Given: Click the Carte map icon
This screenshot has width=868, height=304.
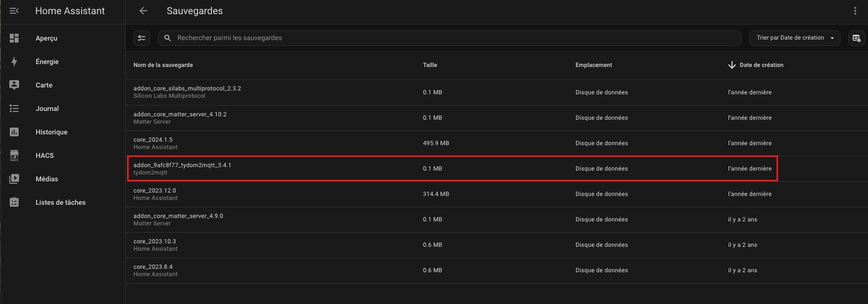Looking at the screenshot, I should pyautogui.click(x=14, y=85).
